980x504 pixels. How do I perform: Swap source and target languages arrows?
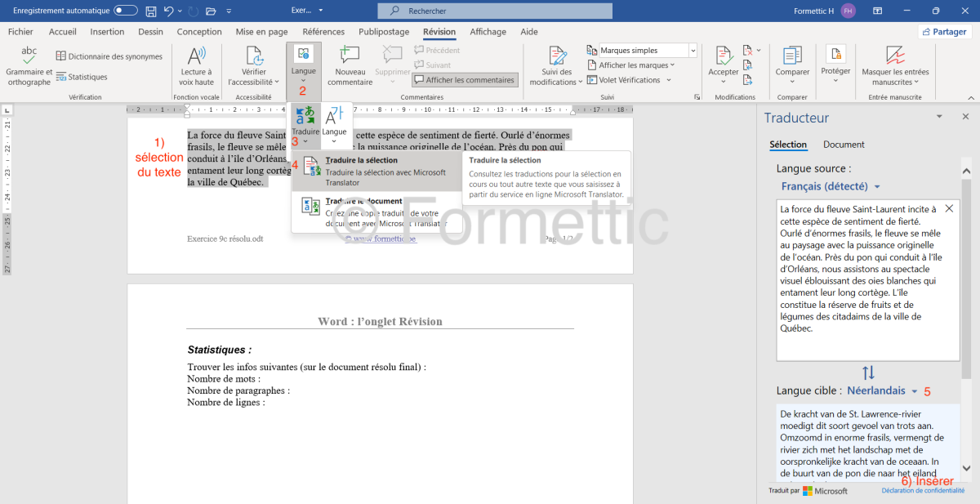click(x=868, y=372)
